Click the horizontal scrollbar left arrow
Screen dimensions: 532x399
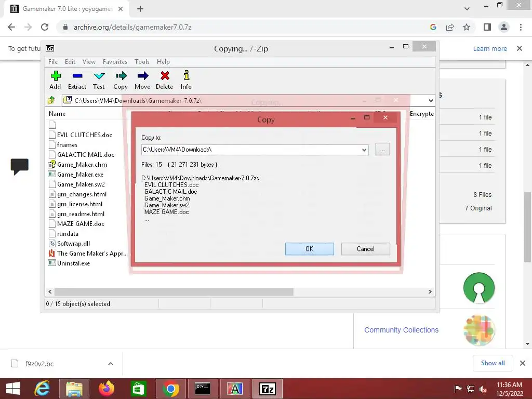point(50,291)
